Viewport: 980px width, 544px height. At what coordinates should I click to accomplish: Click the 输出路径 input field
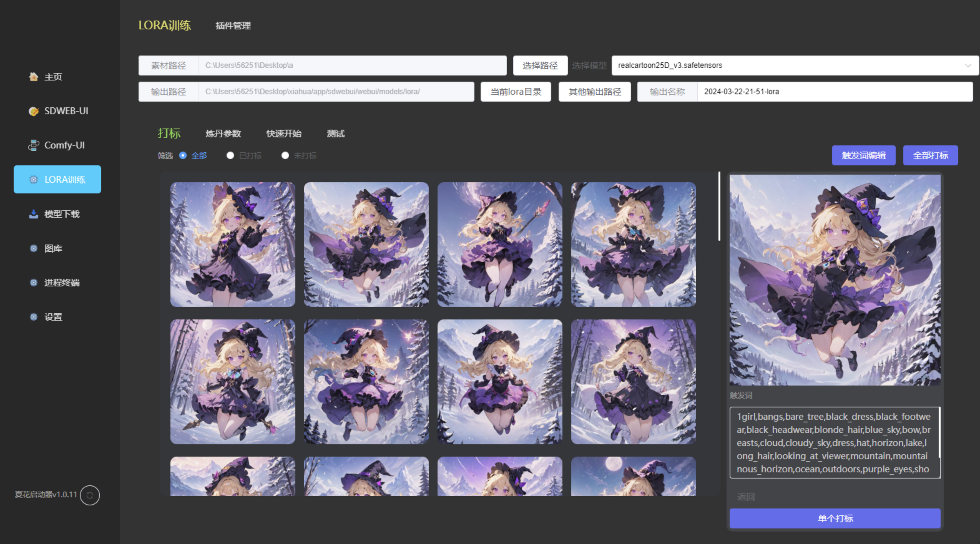336,92
